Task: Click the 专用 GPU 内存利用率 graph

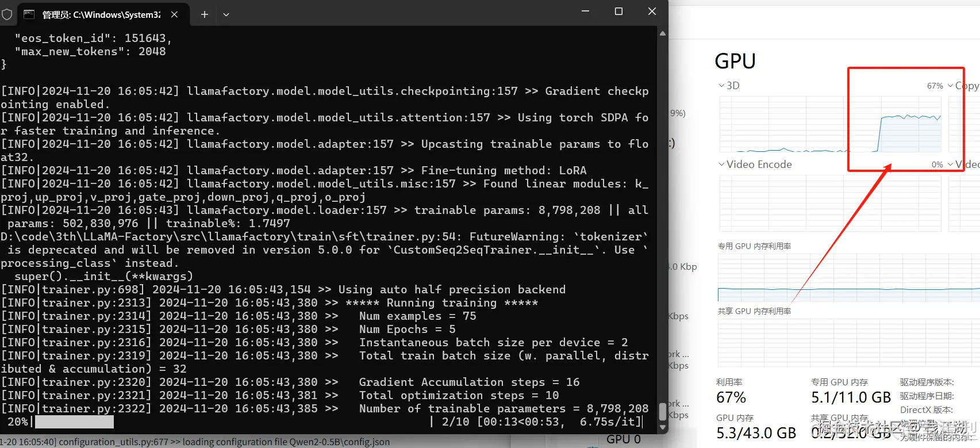Action: click(x=848, y=277)
